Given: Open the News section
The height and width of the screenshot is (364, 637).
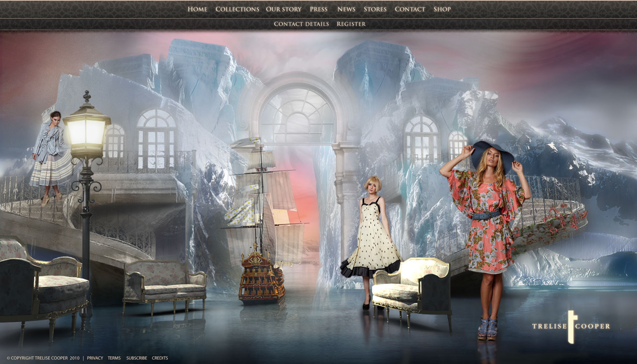Looking at the screenshot, I should pos(346,9).
